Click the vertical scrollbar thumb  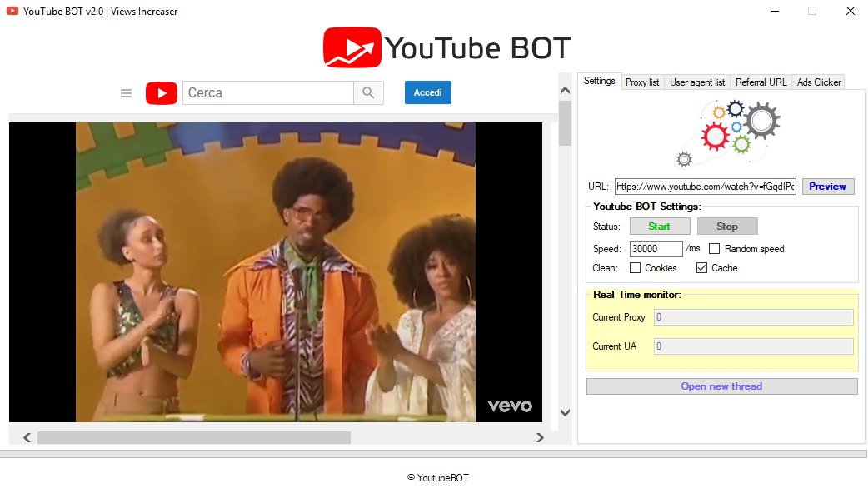565,122
